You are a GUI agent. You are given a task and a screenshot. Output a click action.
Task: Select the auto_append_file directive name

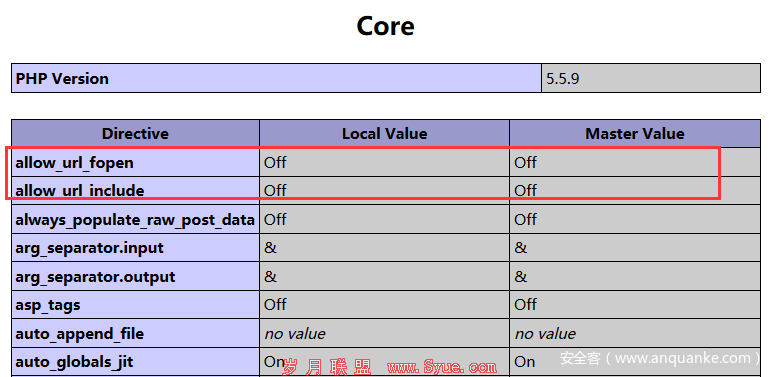80,334
